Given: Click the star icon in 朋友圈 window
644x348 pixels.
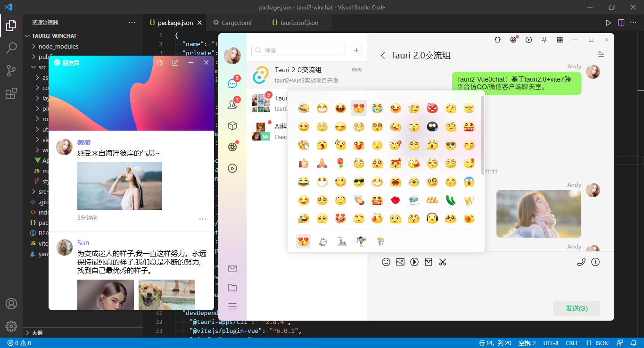Looking at the screenshot, I should pos(160,63).
